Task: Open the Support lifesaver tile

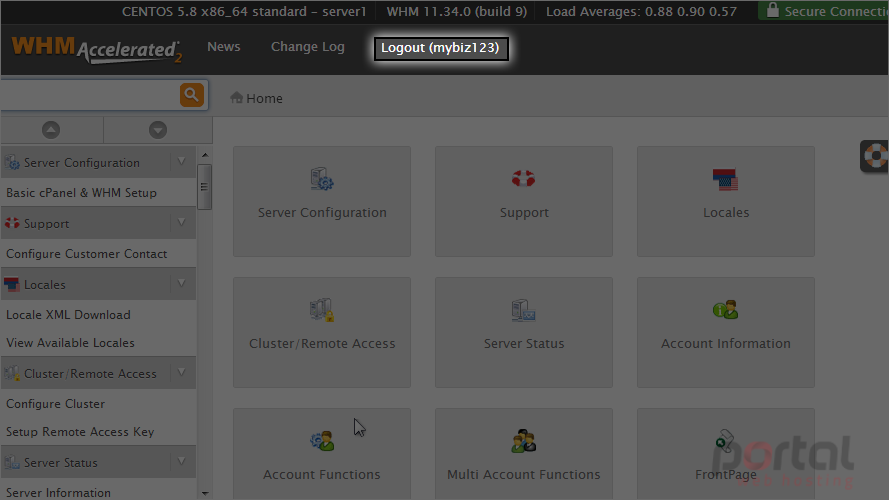Action: [x=524, y=201]
